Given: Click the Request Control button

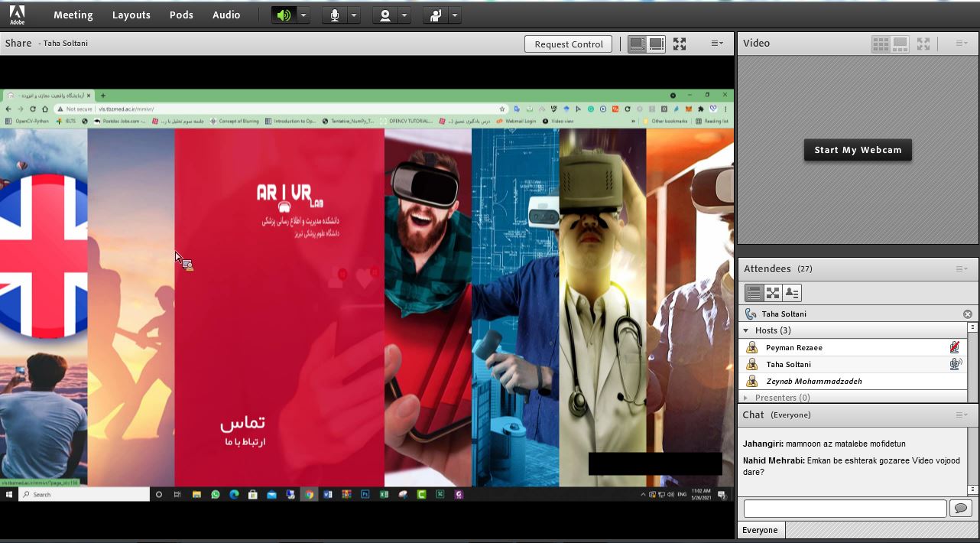Looking at the screenshot, I should tap(569, 44).
